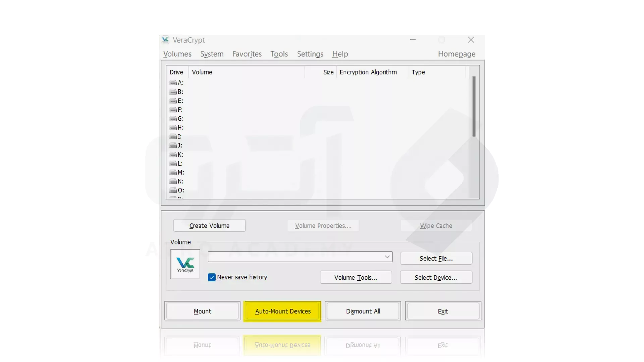
Task: Click the VeraCrypt logo in Volume section
Action: (x=185, y=264)
